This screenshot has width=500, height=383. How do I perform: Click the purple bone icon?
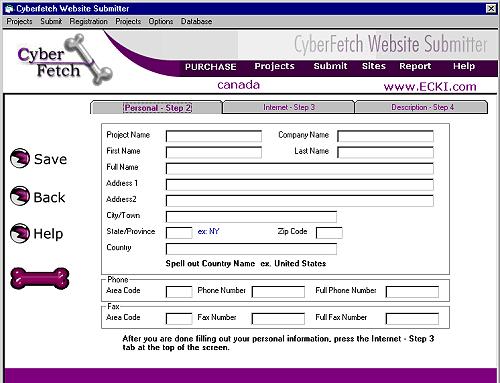pos(40,278)
